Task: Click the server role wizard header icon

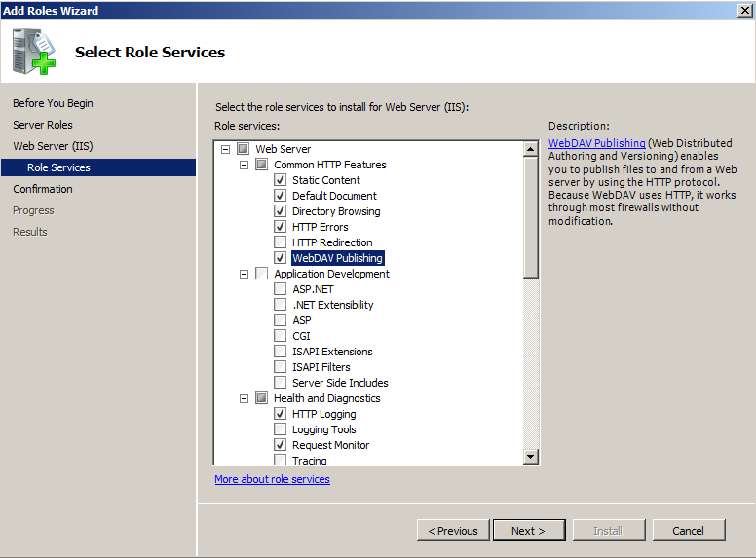Action: [x=34, y=52]
